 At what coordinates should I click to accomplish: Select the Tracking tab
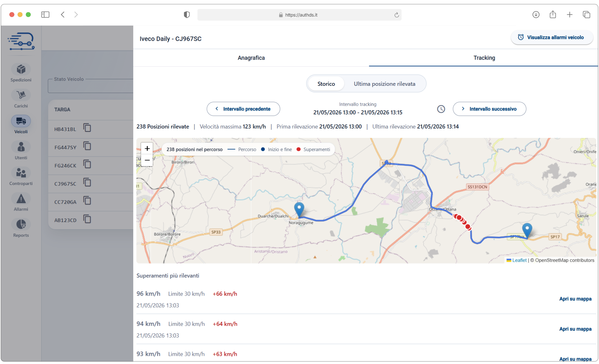pyautogui.click(x=484, y=58)
